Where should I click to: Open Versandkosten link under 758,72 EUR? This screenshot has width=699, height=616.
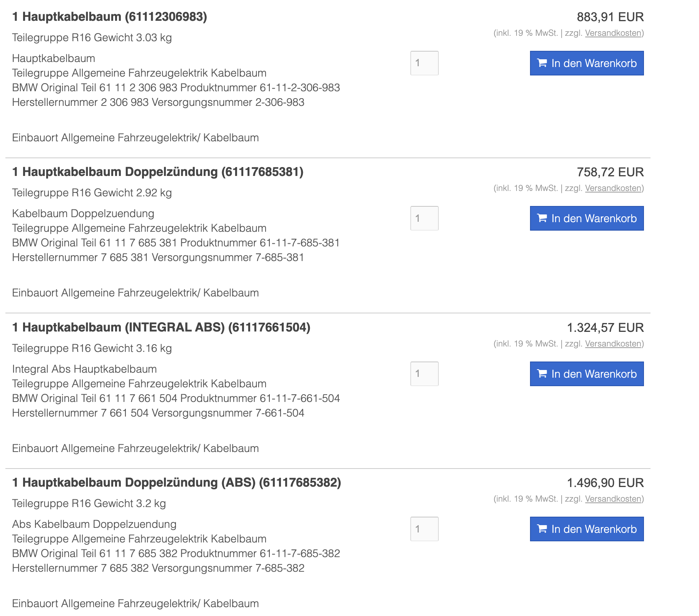pos(613,188)
